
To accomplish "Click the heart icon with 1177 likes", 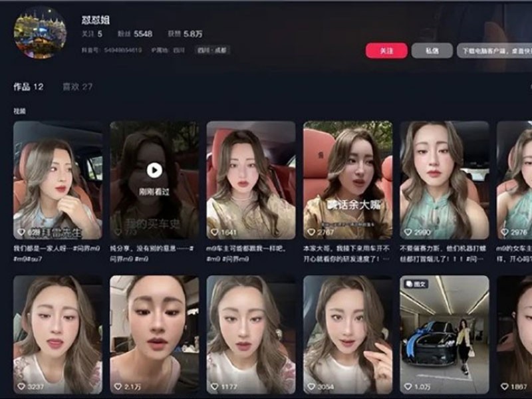I will [215, 386].
